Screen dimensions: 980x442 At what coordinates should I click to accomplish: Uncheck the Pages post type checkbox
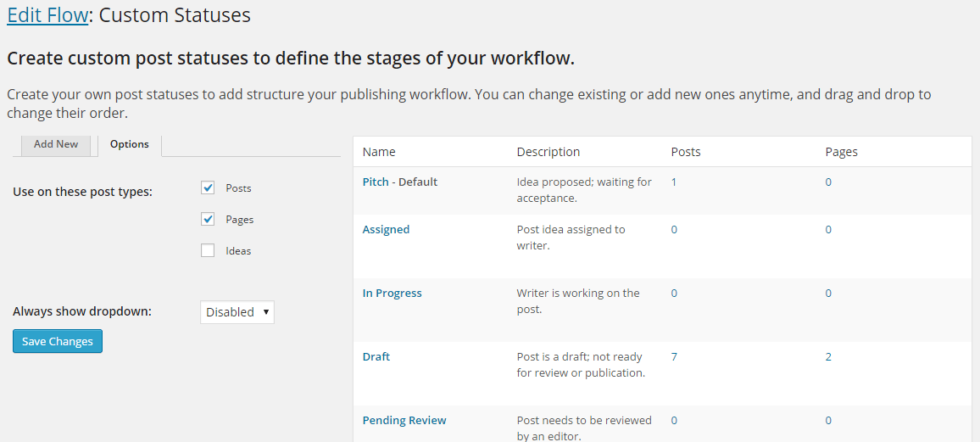click(208, 220)
